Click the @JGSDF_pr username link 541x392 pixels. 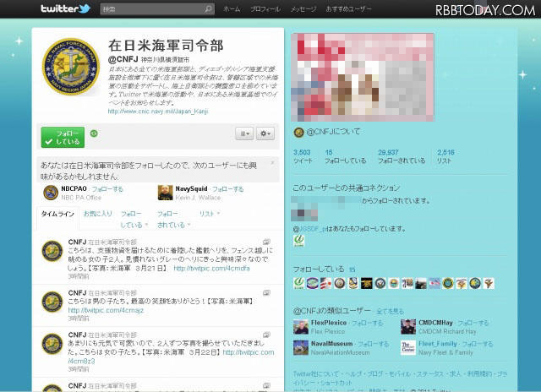click(x=309, y=229)
